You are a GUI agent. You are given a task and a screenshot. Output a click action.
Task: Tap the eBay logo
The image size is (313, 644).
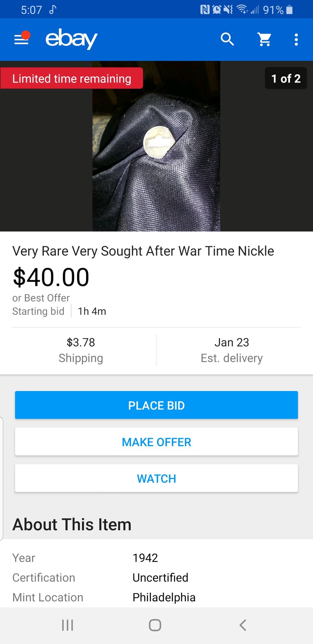click(71, 39)
